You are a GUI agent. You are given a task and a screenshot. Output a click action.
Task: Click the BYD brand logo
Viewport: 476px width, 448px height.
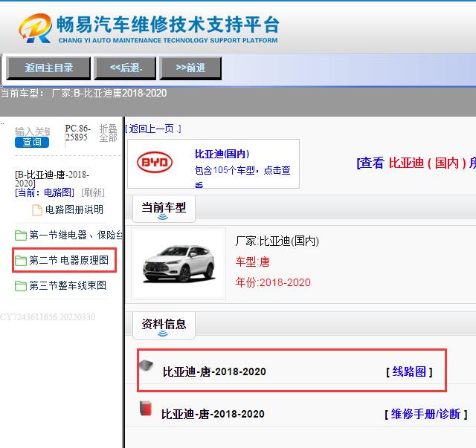tap(155, 162)
